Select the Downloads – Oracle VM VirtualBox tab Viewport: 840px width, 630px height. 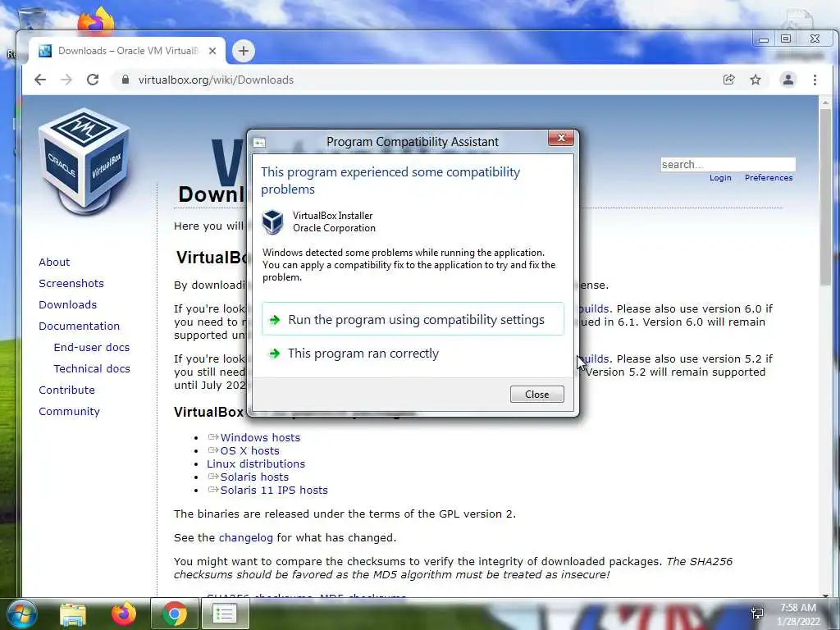(126, 51)
